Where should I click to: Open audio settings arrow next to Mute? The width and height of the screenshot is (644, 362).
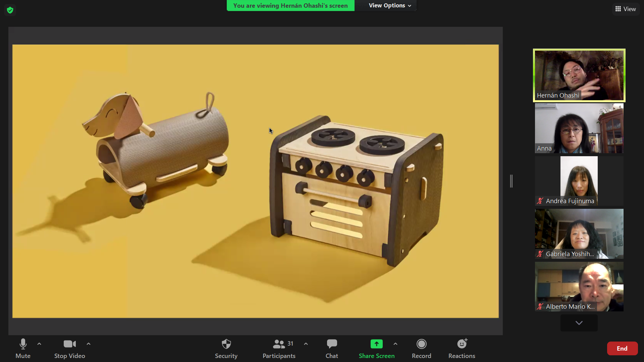point(39,344)
